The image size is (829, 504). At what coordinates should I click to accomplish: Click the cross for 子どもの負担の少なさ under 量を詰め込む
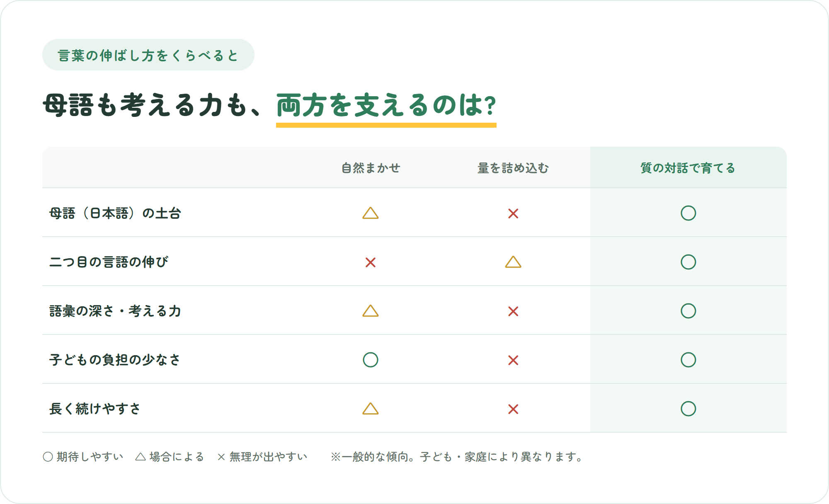pyautogui.click(x=513, y=360)
